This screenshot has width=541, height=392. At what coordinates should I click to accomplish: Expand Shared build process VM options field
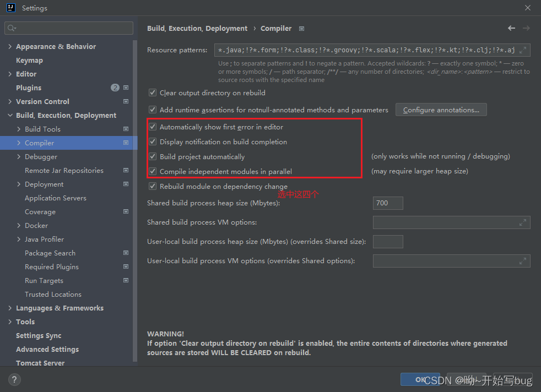pos(523,222)
